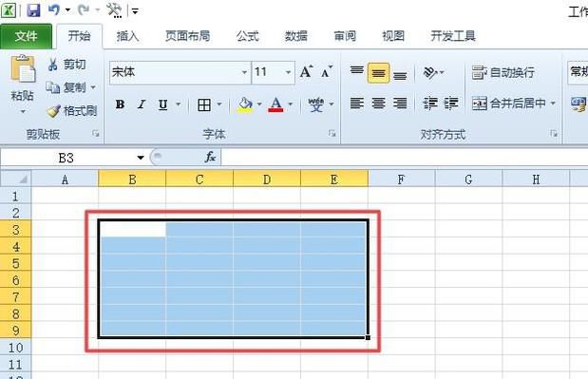588x379 pixels.
Task: Click 复制 (Copy) button
Action: [66, 87]
